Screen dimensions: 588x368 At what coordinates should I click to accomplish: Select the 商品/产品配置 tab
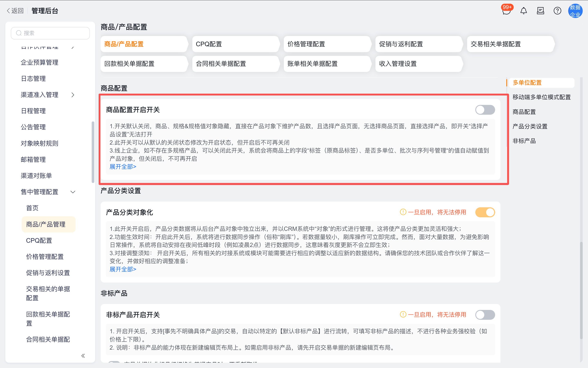pos(144,44)
